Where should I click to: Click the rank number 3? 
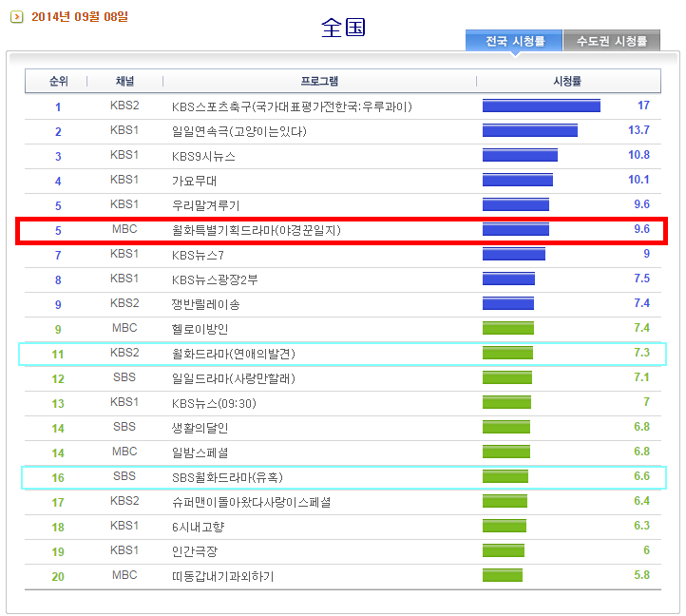[58, 157]
